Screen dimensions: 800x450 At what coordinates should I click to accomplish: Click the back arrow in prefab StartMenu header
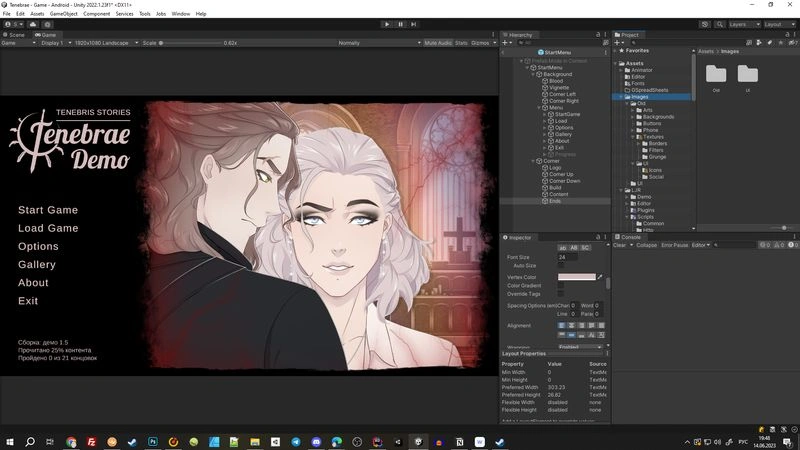(x=504, y=52)
